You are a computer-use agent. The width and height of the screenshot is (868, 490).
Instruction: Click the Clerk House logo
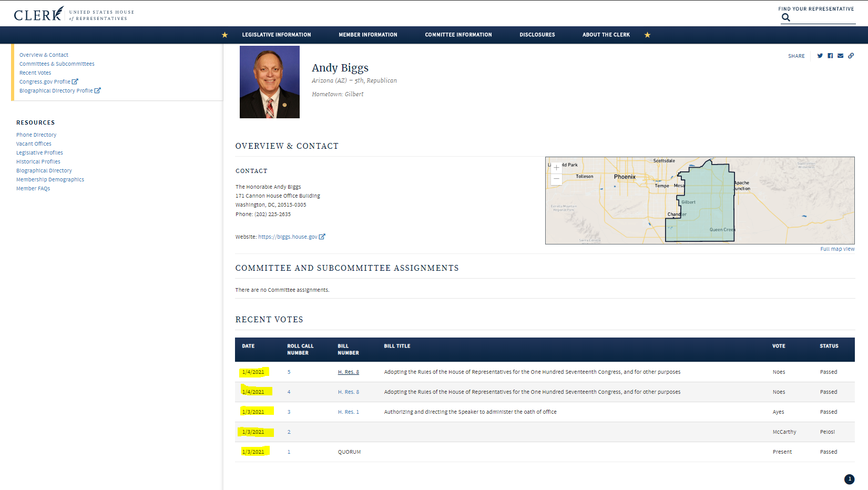point(74,14)
